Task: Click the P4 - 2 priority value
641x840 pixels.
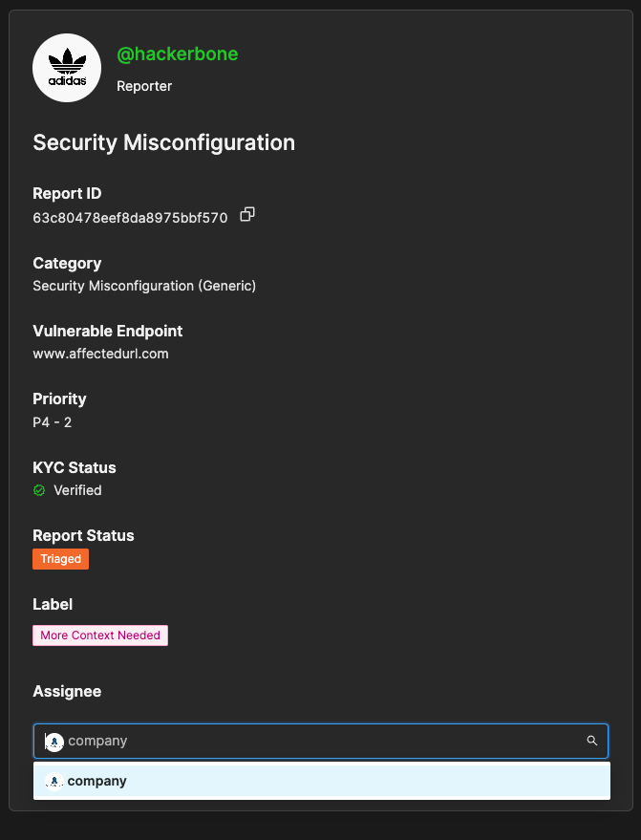Action: [x=52, y=421]
